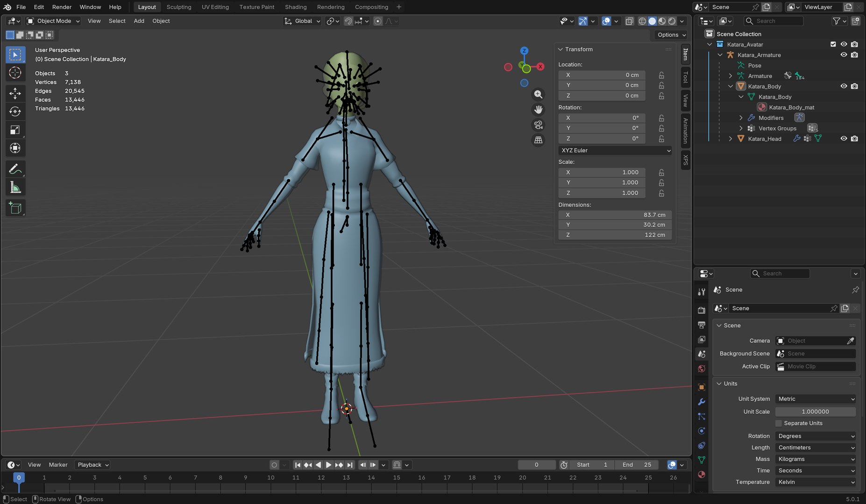The image size is (866, 504).
Task: Open the Modifiers properties tab icon
Action: (701, 402)
